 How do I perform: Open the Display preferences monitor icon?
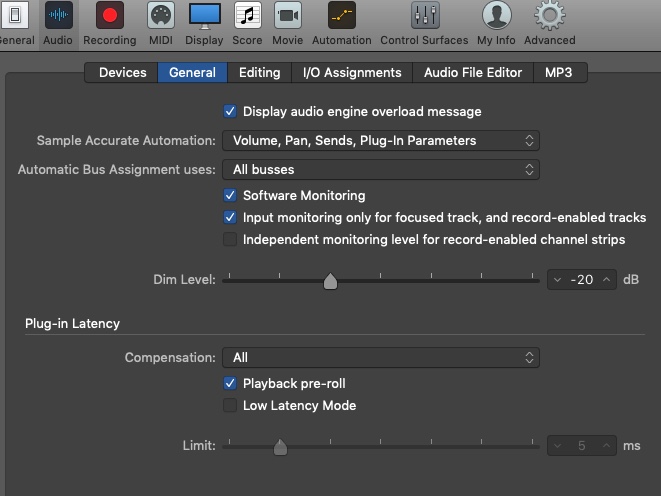[x=204, y=15]
